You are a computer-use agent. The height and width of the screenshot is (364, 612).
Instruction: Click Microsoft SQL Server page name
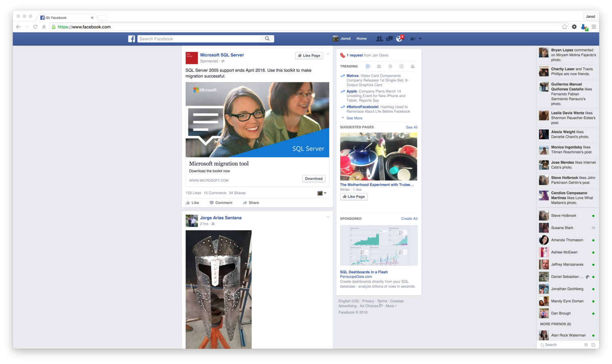[222, 55]
